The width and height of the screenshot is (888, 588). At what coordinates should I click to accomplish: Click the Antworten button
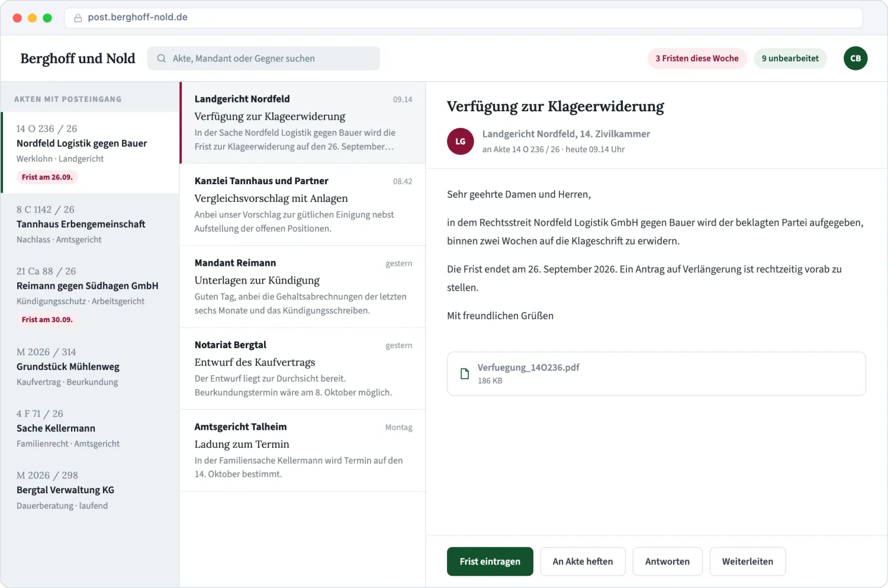coord(667,561)
